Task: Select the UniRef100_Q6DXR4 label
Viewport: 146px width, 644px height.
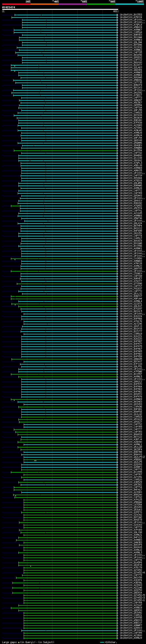Action: (131, 70)
